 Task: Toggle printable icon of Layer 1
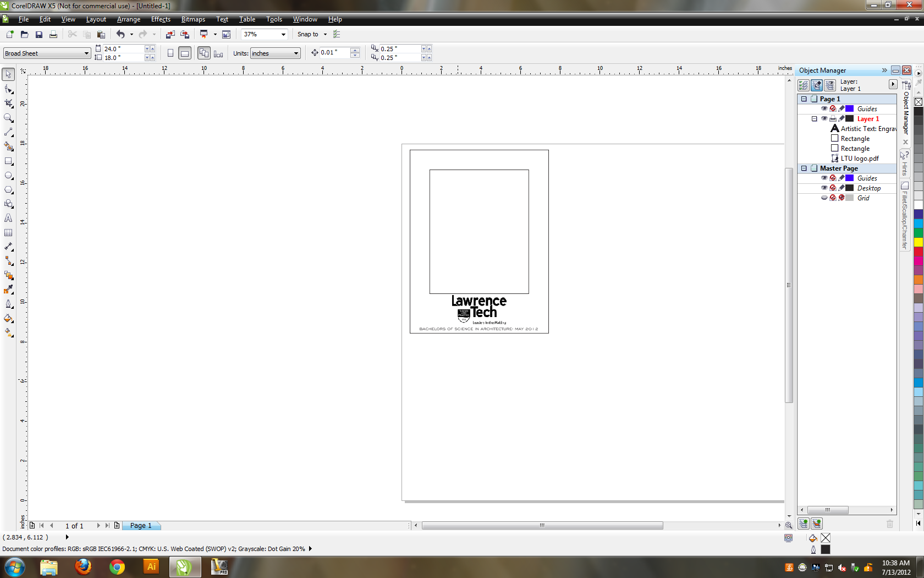833,118
